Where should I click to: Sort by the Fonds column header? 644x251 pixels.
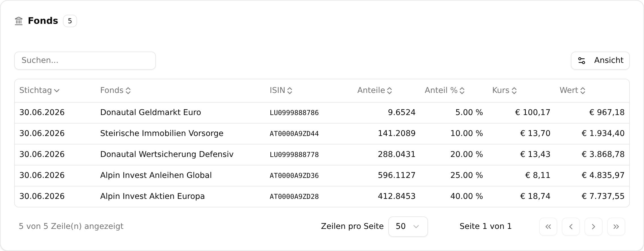point(115,90)
